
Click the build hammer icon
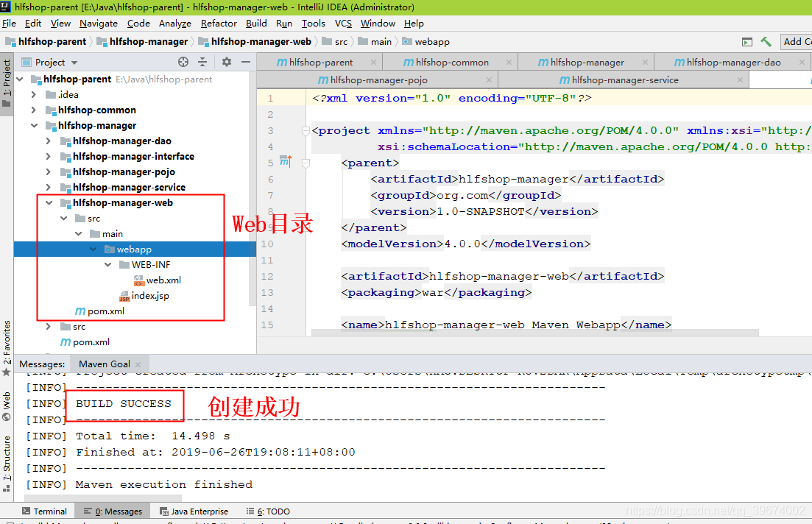pos(766,42)
